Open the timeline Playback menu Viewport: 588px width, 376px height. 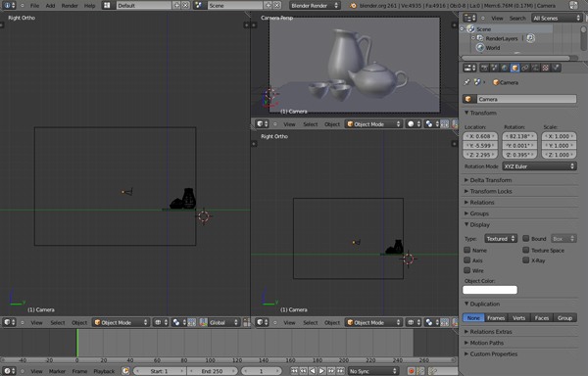coord(104,371)
